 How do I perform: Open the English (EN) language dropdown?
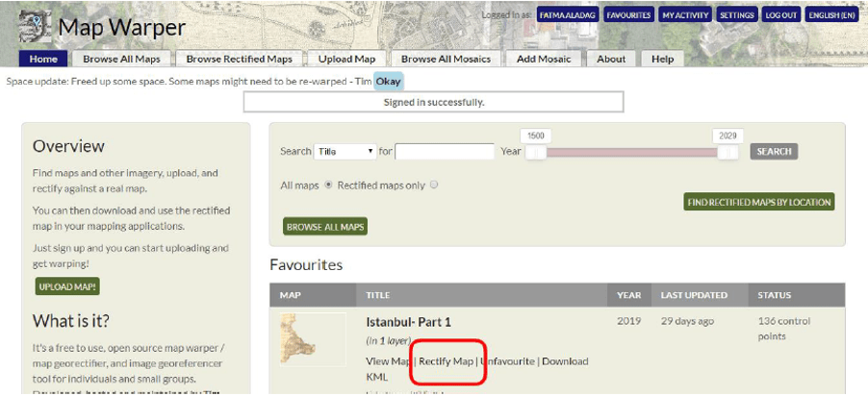[832, 15]
